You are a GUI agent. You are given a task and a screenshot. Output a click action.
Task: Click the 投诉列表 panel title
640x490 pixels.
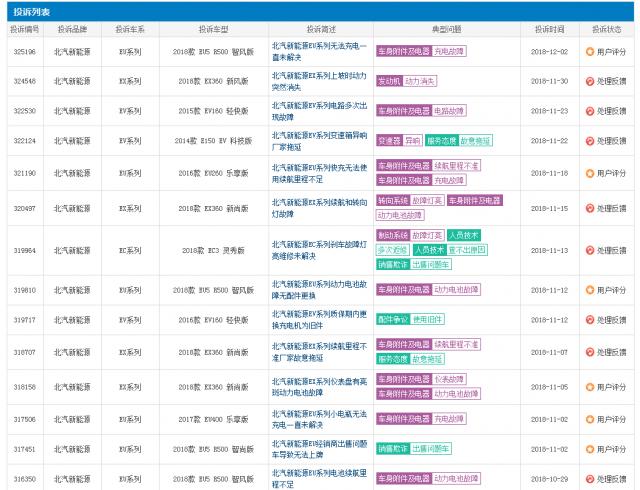point(31,12)
